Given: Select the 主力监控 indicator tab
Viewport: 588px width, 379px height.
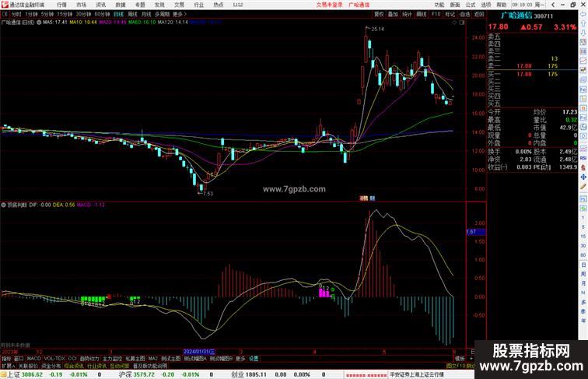Looking at the screenshot, I should click(112, 359).
